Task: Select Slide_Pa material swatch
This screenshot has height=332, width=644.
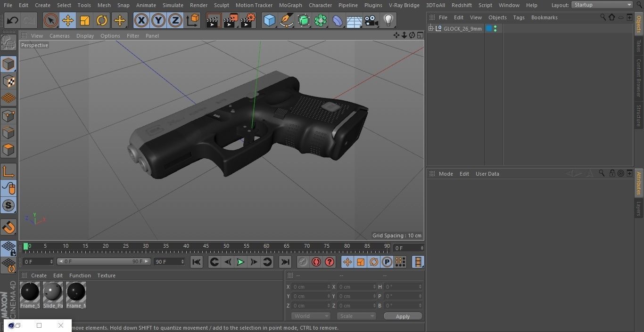Action: [53, 295]
